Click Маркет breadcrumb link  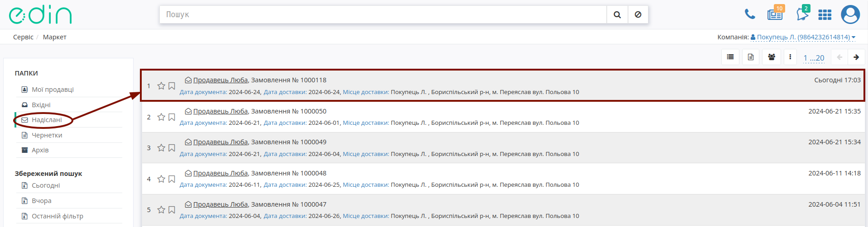[x=55, y=37]
